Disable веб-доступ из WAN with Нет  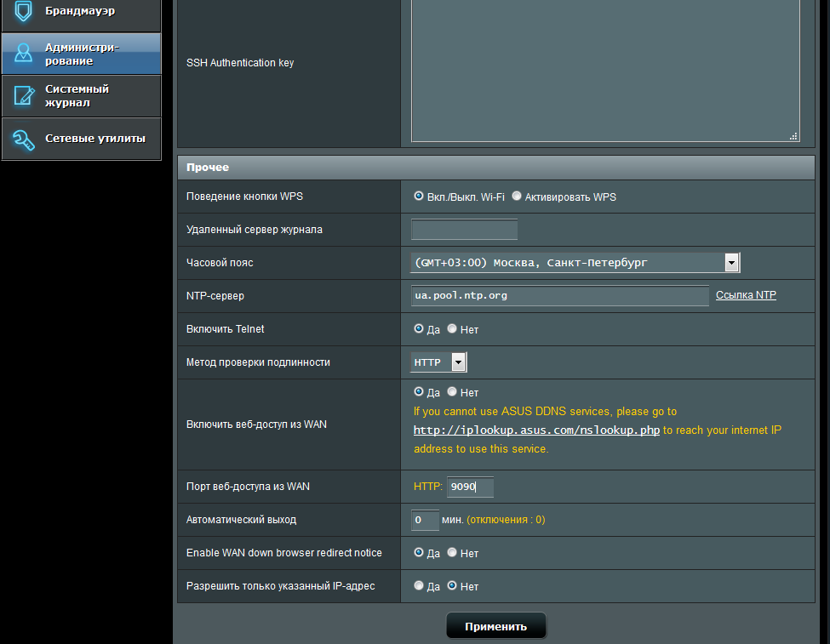coord(452,391)
